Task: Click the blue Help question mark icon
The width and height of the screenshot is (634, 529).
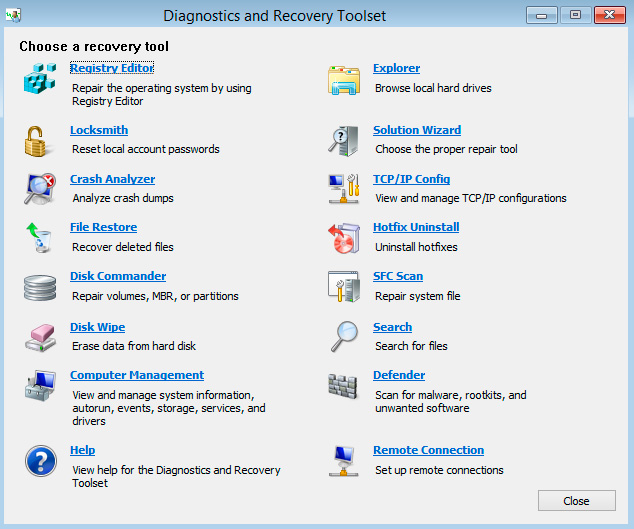Action: pos(41,461)
